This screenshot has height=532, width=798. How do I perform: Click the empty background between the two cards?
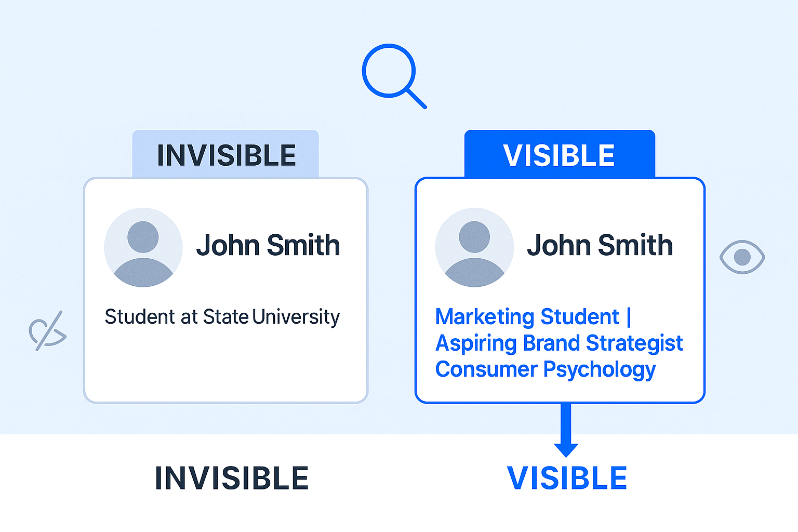pos(392,291)
